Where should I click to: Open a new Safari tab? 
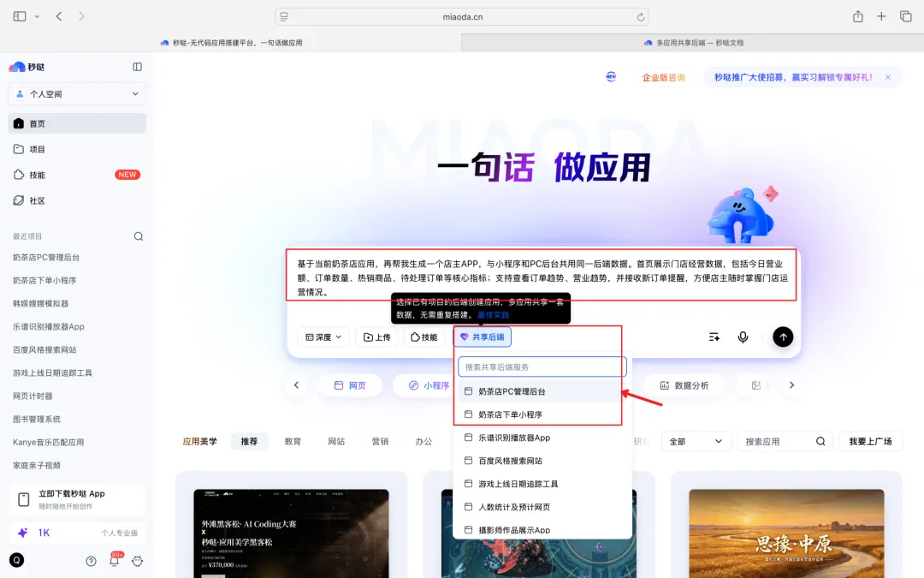coord(881,16)
